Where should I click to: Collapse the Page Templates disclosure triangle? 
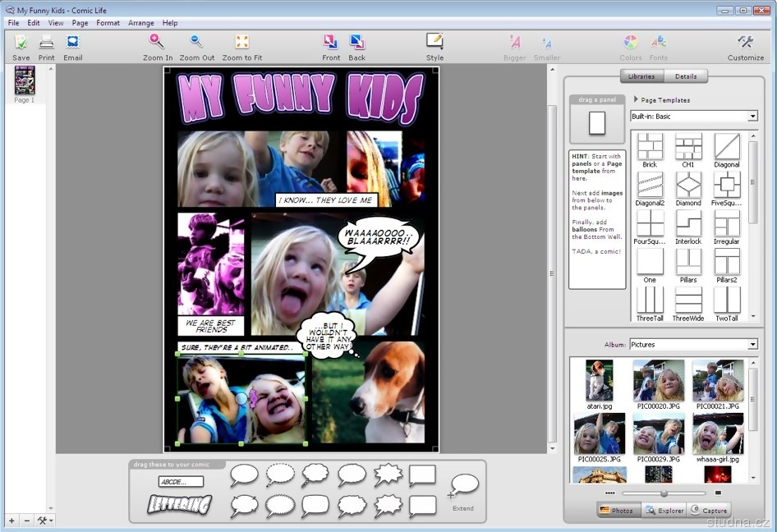click(x=636, y=99)
